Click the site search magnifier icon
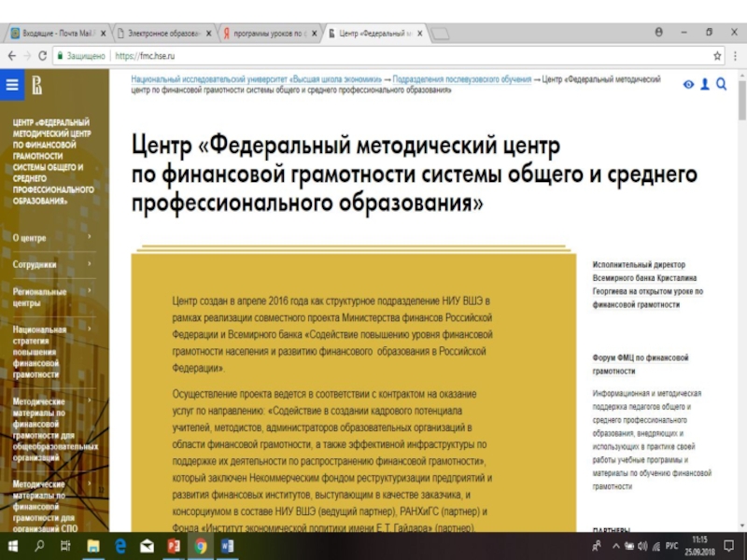The image size is (747, 560). 721,85
